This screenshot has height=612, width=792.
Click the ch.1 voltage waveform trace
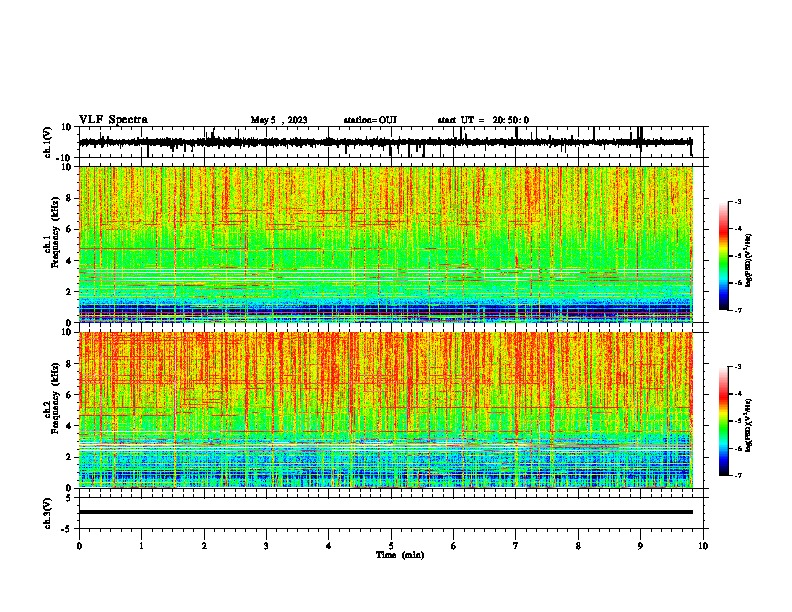[385, 142]
